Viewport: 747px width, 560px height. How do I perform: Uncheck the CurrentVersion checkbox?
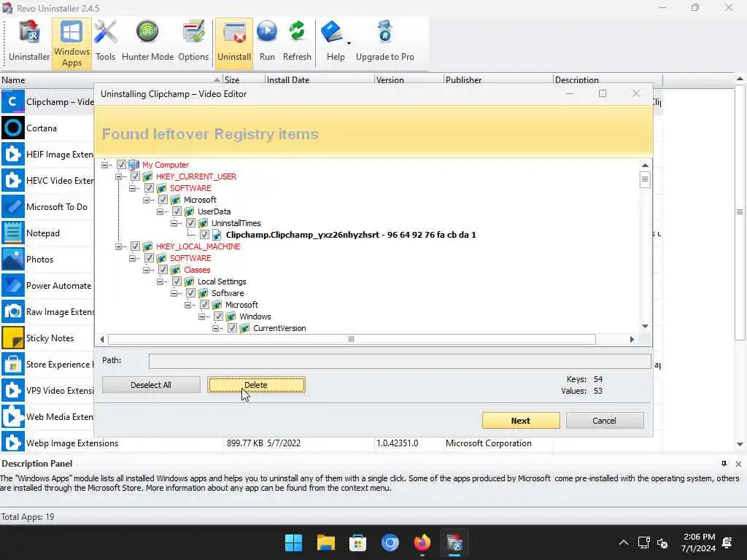pos(232,328)
